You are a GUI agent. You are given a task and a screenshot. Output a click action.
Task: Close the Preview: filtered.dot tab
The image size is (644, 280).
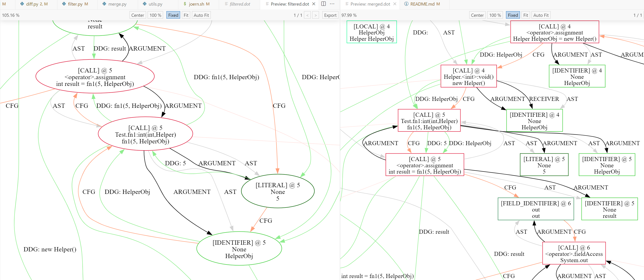314,4
